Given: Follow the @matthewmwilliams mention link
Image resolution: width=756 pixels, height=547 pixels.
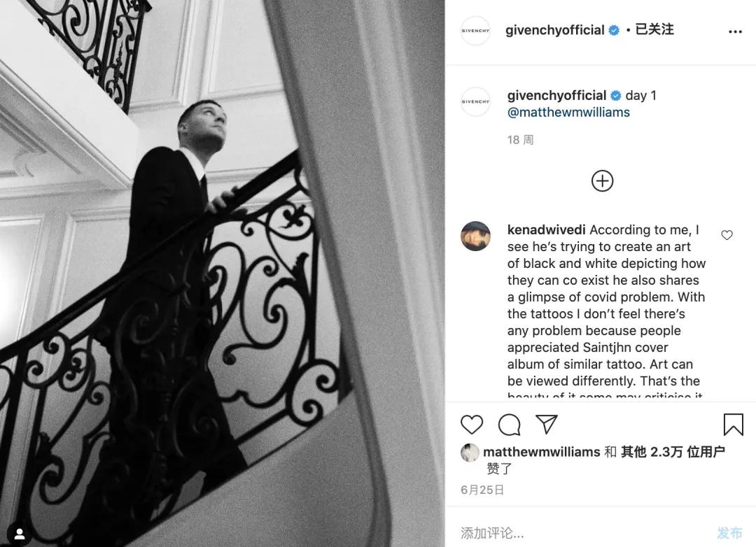Looking at the screenshot, I should pos(568,113).
